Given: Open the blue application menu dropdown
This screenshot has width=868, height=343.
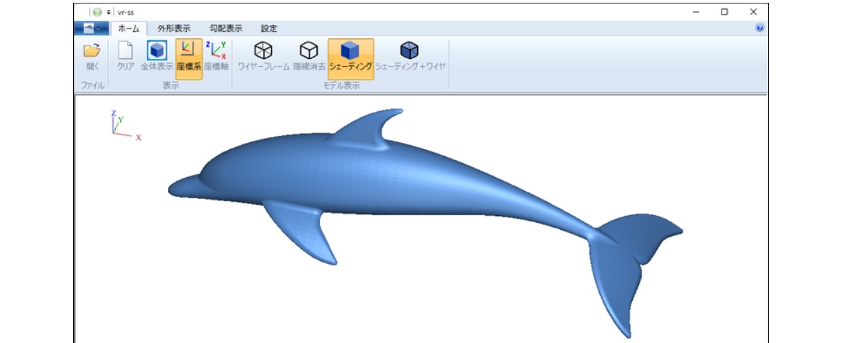Looking at the screenshot, I should click(x=91, y=28).
